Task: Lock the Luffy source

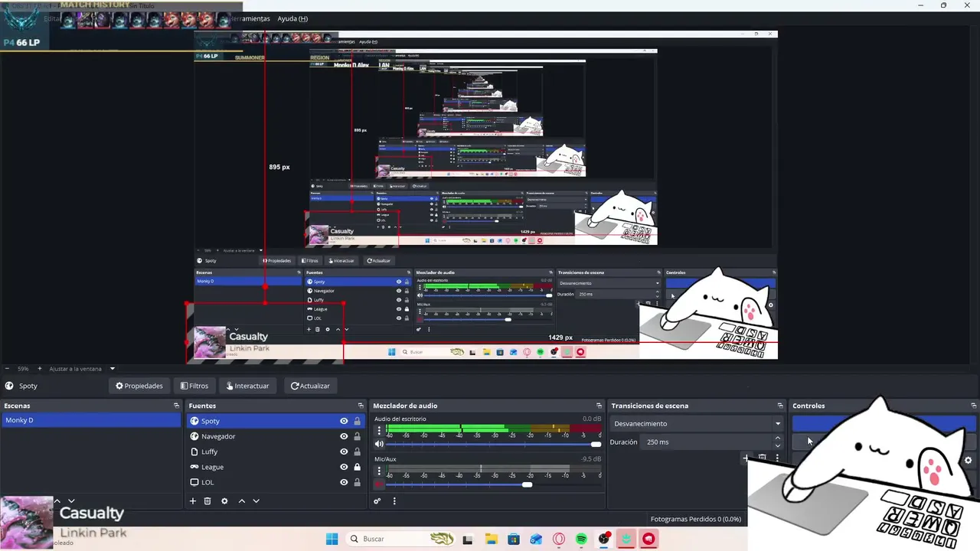Action: (357, 452)
